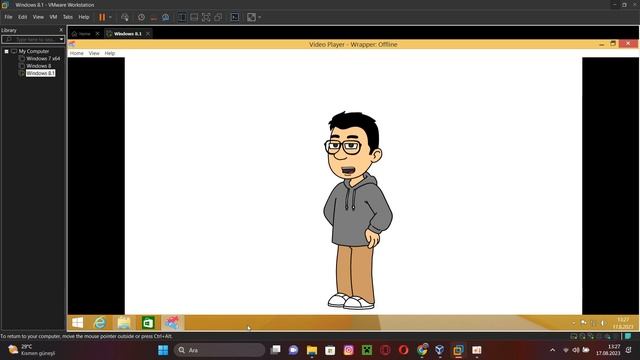The width and height of the screenshot is (640, 360).
Task: Open the VMware File menu
Action: (8, 17)
